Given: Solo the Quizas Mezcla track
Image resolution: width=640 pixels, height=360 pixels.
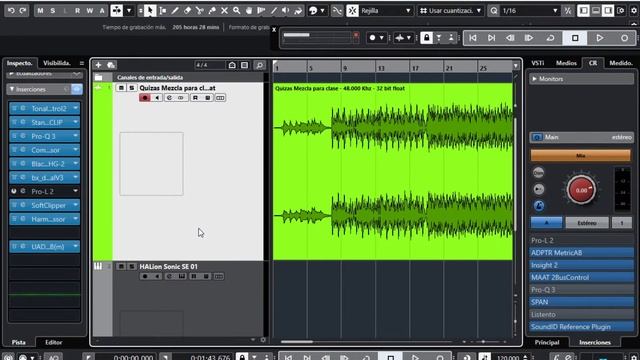Looking at the screenshot, I should (x=131, y=88).
